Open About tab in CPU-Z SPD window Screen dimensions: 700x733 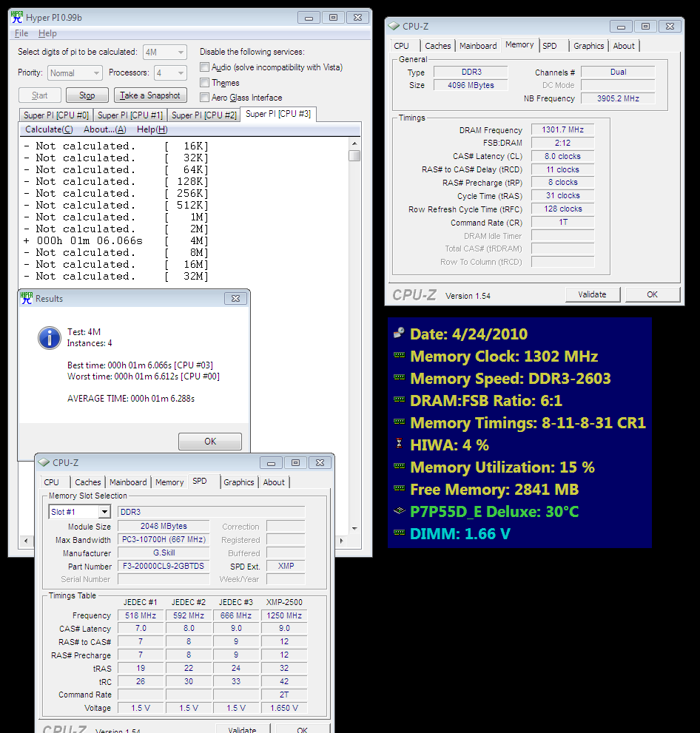pyautogui.click(x=274, y=482)
